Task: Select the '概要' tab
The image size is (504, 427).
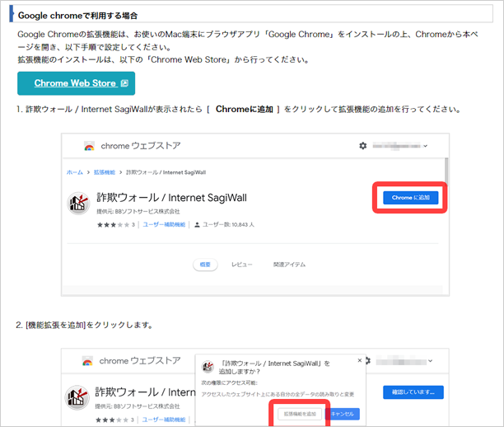Action: pos(205,265)
